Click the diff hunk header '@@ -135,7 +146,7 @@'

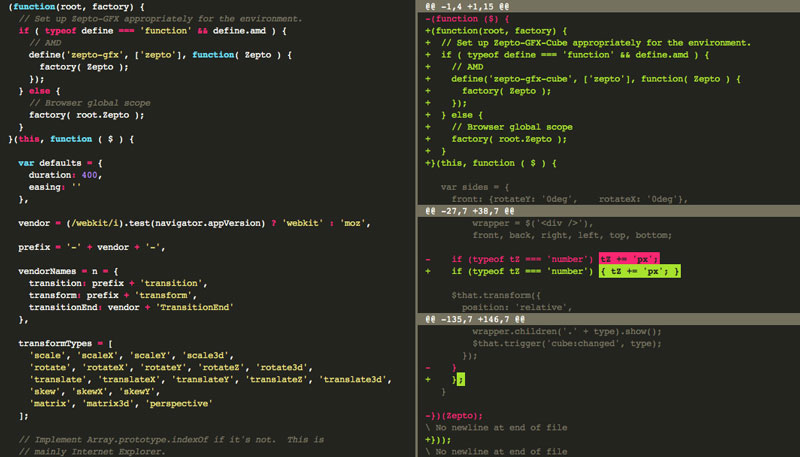474,319
